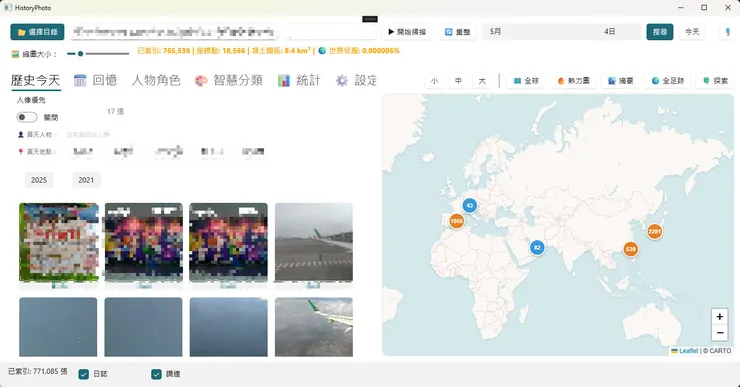Open the orange 1055 map cluster

point(456,221)
